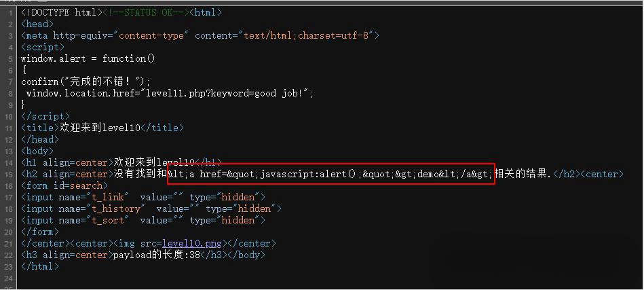The width and height of the screenshot is (644, 290).
Task: Click the closing </form> tag
Action: pyautogui.click(x=40, y=232)
